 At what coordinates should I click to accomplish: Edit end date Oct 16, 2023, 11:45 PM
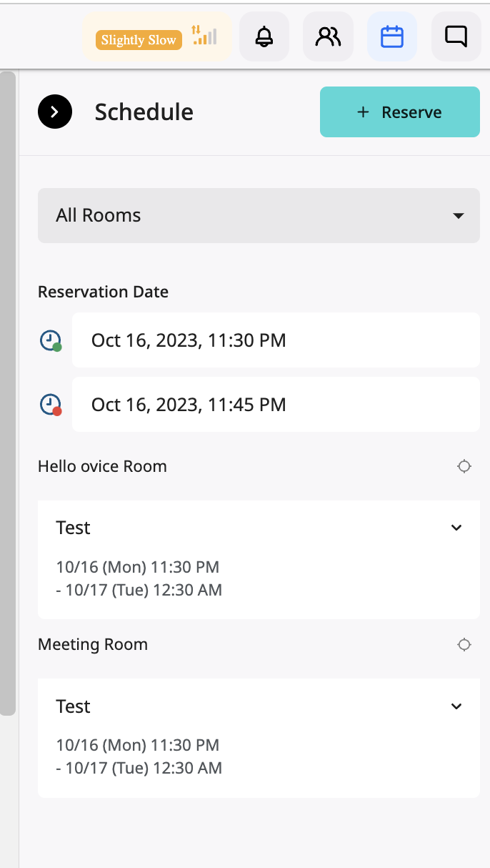(x=276, y=405)
